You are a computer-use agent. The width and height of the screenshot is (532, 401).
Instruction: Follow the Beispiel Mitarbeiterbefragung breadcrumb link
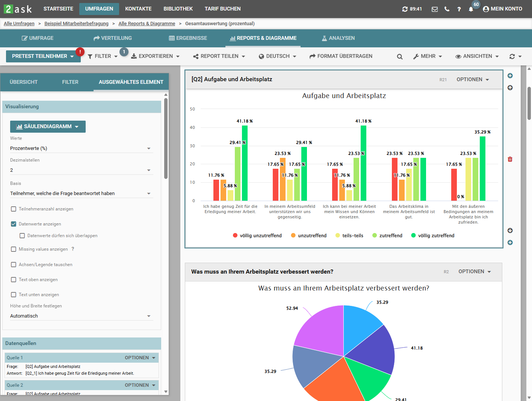76,23
